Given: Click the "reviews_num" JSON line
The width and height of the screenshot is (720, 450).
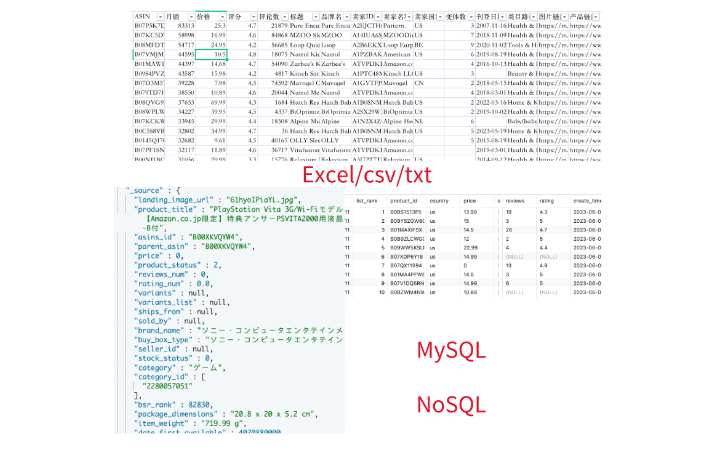Looking at the screenshot, I should (x=172, y=275).
